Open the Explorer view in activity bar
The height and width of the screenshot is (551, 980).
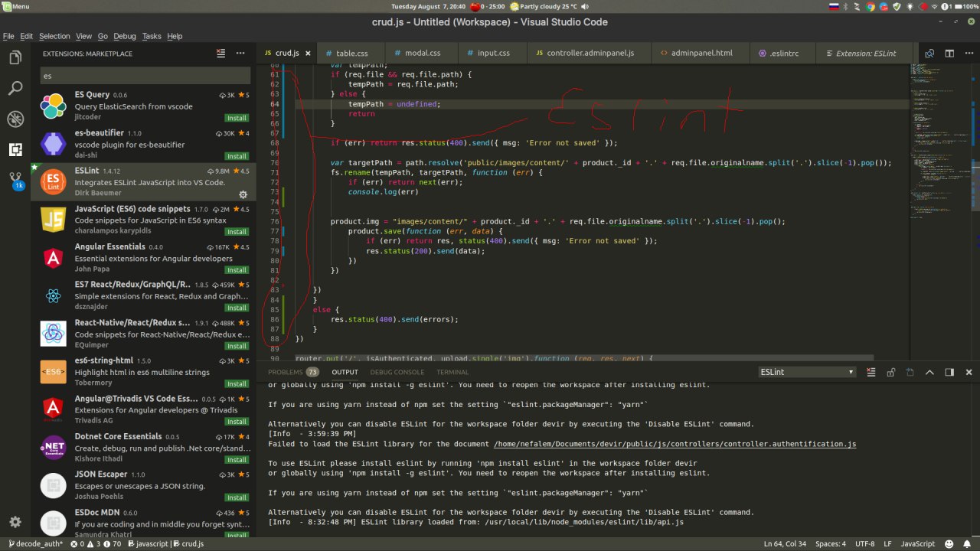click(x=15, y=58)
